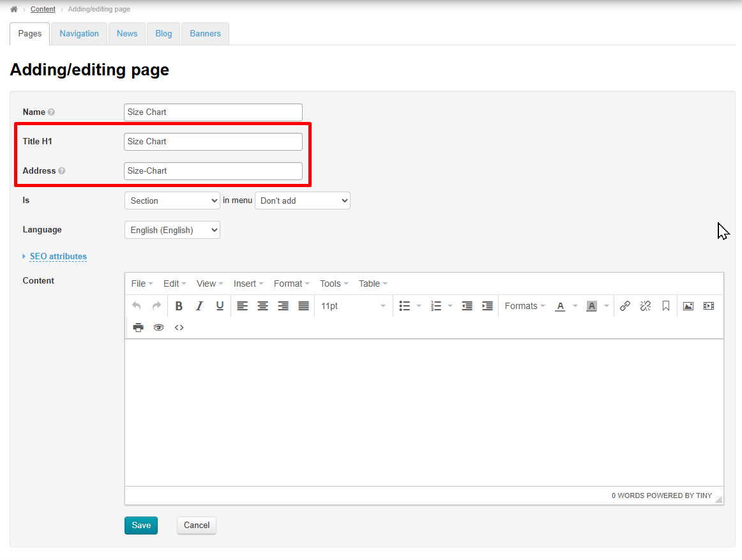
Task: Switch to the Navigation tab
Action: 79,33
